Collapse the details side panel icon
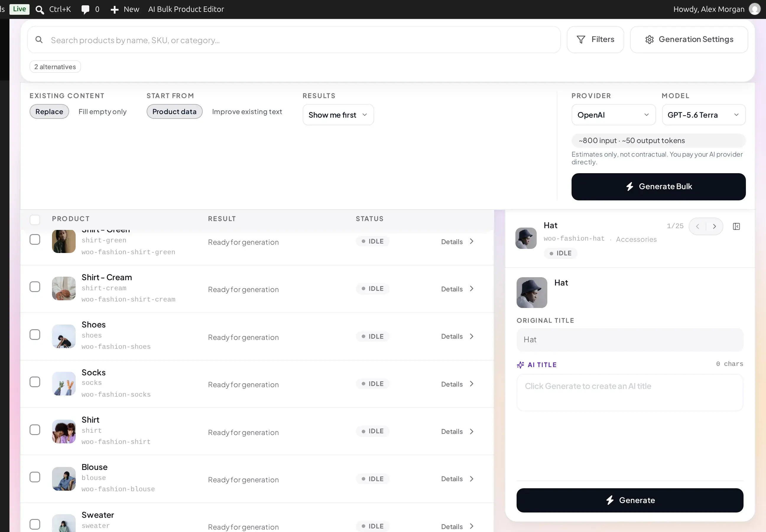Viewport: 766px width, 532px height. click(x=737, y=227)
